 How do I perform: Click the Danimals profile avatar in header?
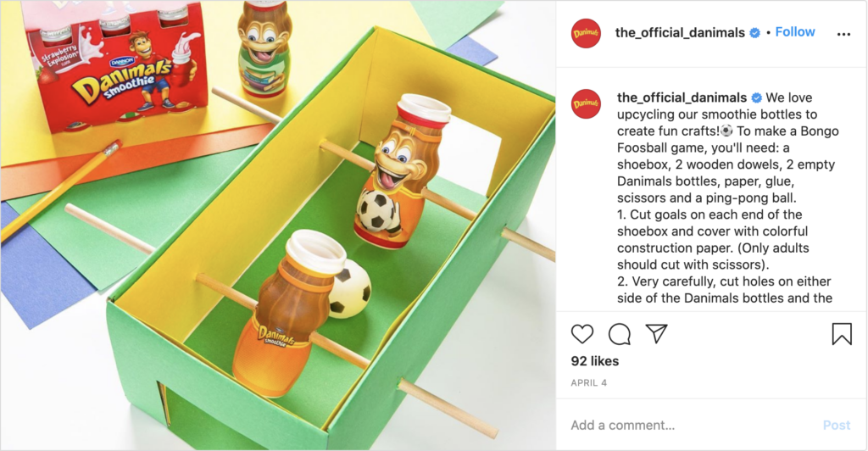pyautogui.click(x=586, y=33)
